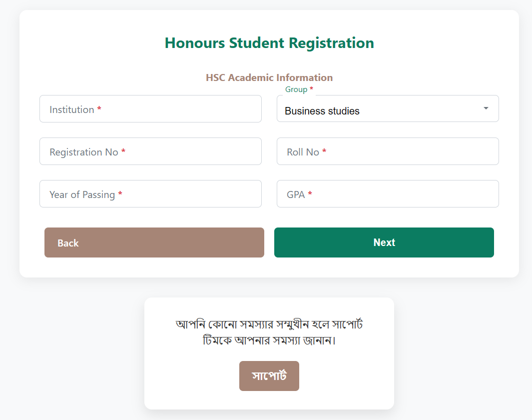
Task: Click into the Registration No field
Action: (150, 151)
